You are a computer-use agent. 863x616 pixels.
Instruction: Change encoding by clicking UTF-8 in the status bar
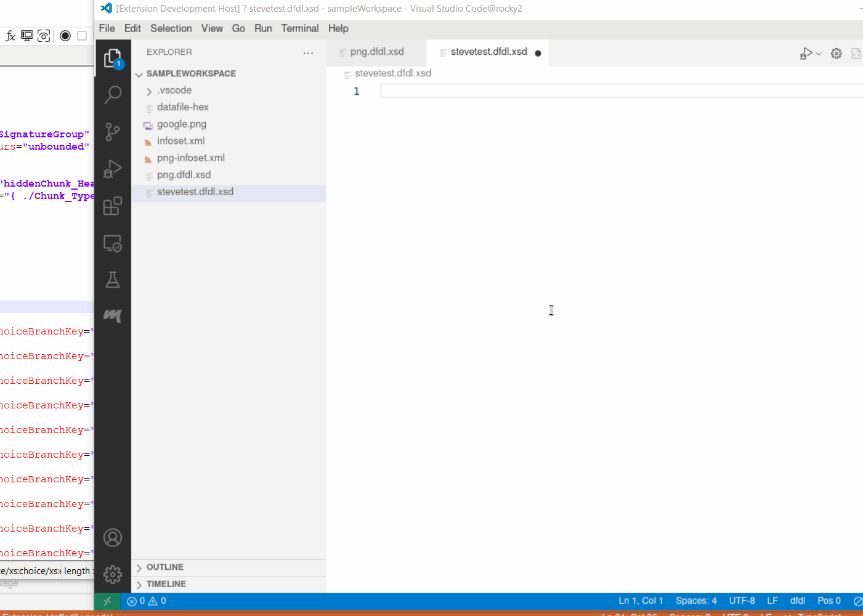pos(742,601)
